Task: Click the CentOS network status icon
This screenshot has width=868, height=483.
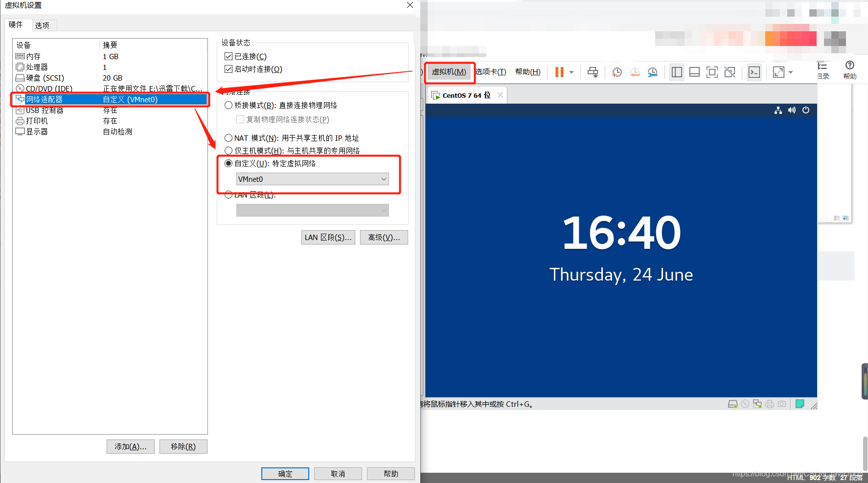Action: (778, 110)
